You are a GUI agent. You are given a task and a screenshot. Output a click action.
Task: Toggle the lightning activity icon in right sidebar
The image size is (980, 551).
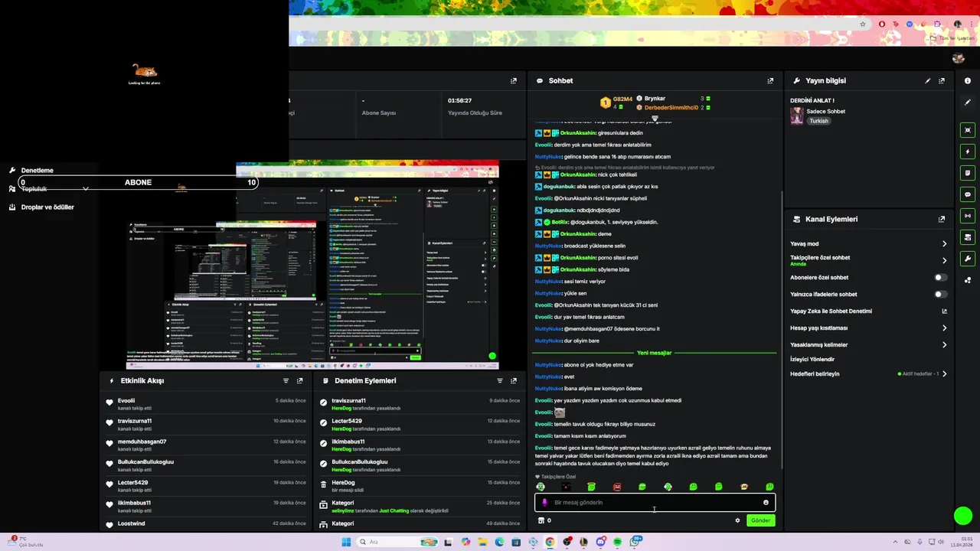[x=968, y=152]
